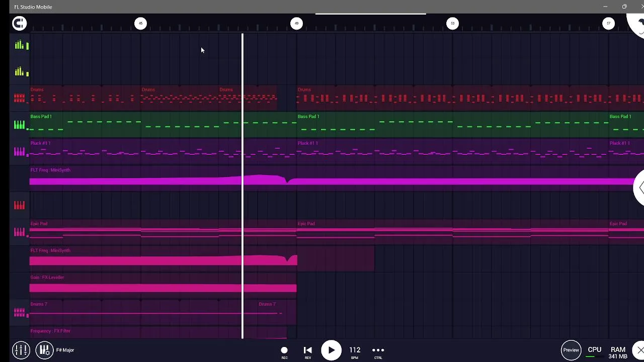Select the Drums 7 track pad icon

19,312
